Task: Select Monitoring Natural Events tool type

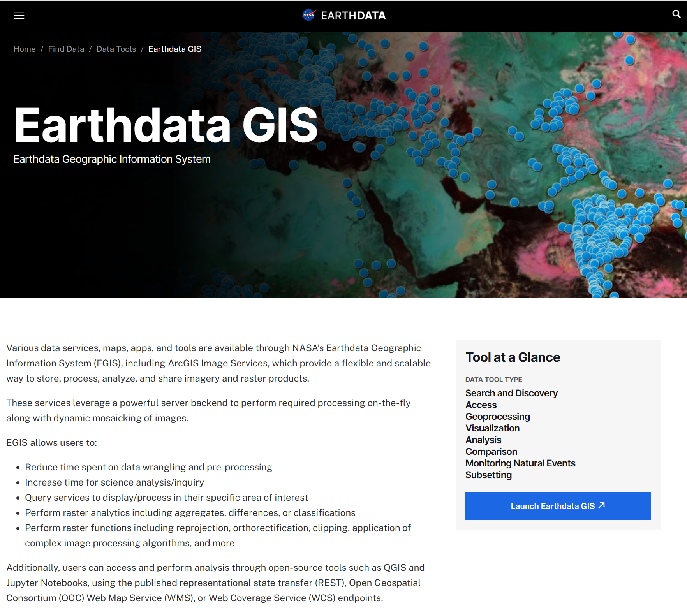Action: pyautogui.click(x=520, y=463)
